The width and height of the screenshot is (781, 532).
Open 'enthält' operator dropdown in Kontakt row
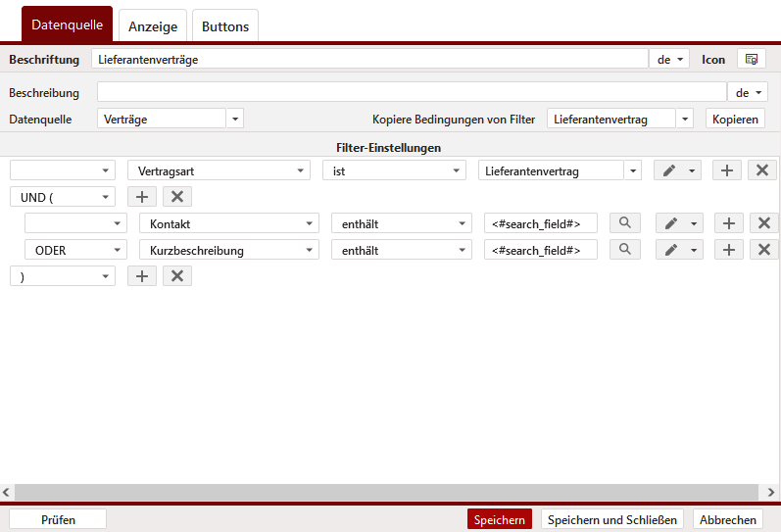click(x=402, y=223)
